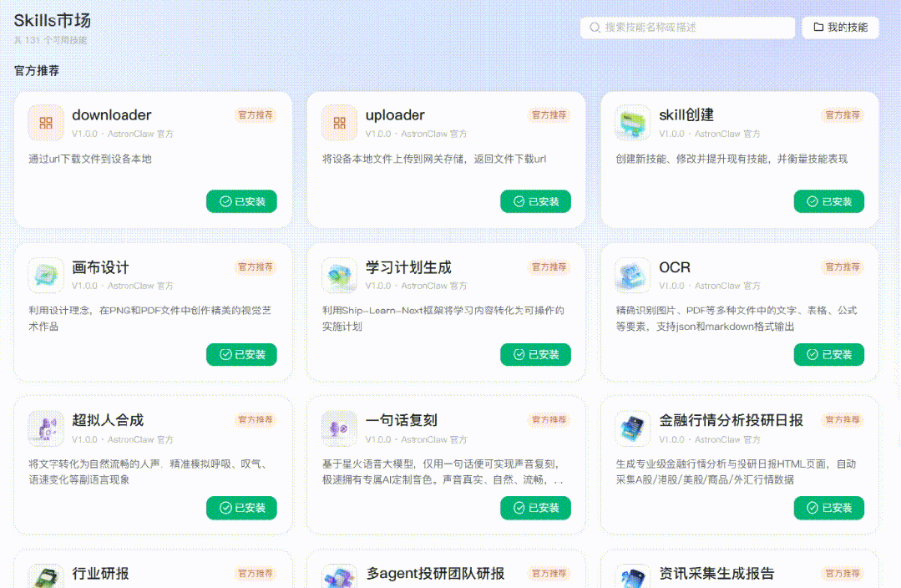Click the 官方推荐 badge on uploader card
Screen dimensions: 901x588
pyautogui.click(x=549, y=115)
